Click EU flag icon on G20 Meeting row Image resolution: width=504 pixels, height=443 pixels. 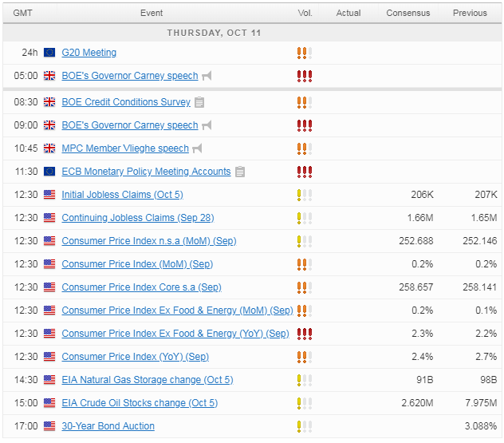(x=49, y=53)
